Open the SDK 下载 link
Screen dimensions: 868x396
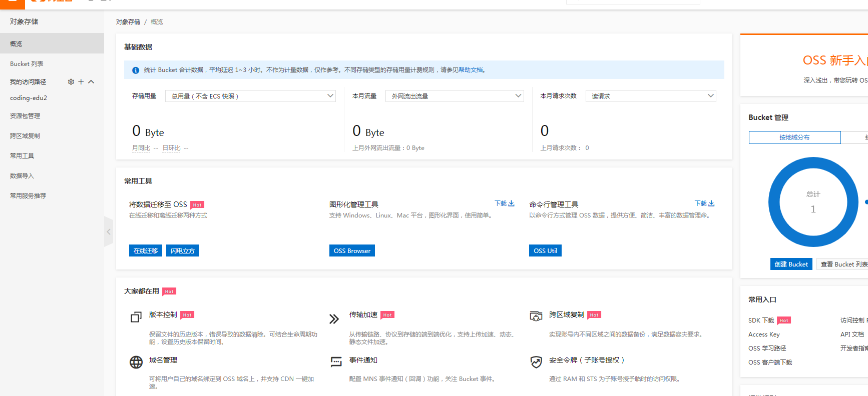[761, 320]
